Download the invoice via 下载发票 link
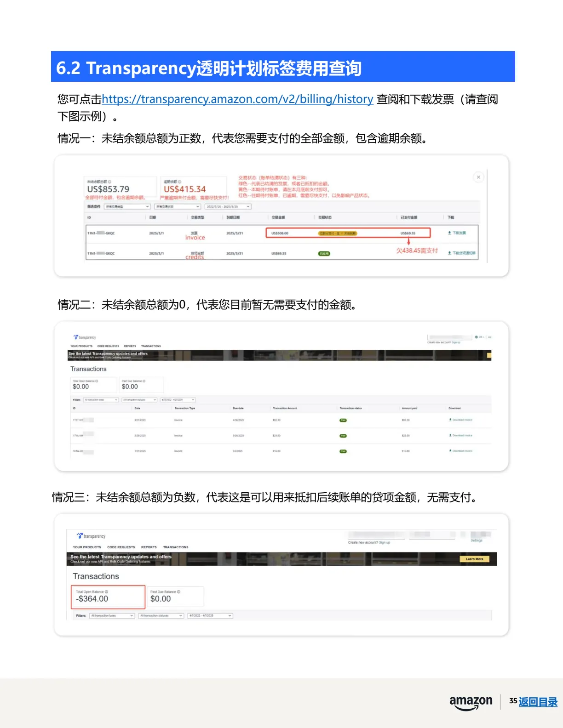Viewport: 563px width, 728px height. [457, 233]
